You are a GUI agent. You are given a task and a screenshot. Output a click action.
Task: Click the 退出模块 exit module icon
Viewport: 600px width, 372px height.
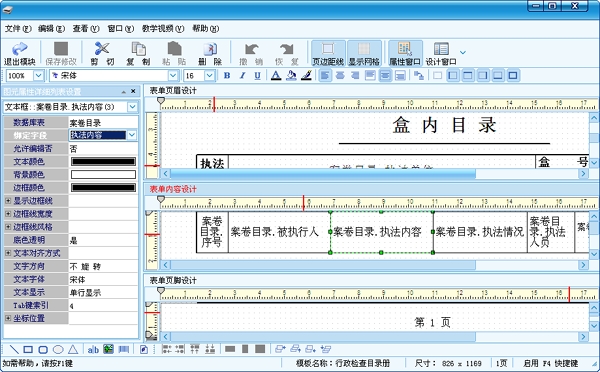pyautogui.click(x=20, y=54)
